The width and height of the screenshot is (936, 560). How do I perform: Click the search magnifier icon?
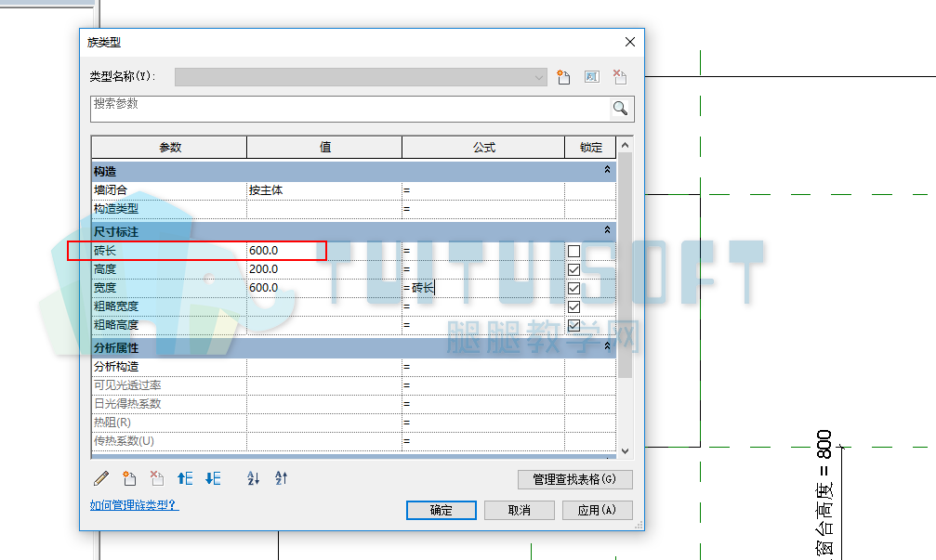pos(620,108)
